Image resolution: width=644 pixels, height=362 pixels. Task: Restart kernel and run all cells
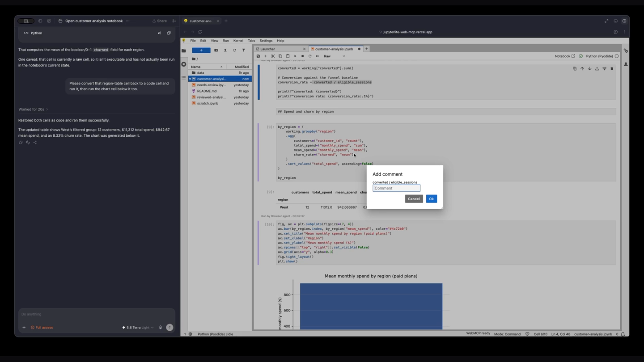(318, 56)
